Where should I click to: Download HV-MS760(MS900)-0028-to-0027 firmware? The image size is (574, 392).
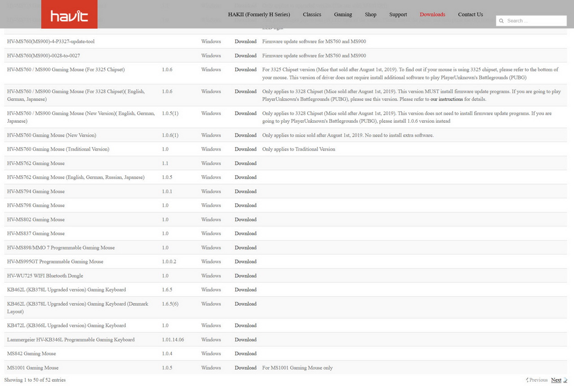[x=245, y=56]
